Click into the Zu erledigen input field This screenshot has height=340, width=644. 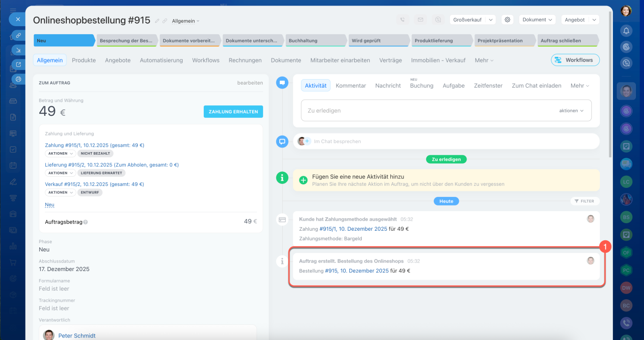(428, 110)
